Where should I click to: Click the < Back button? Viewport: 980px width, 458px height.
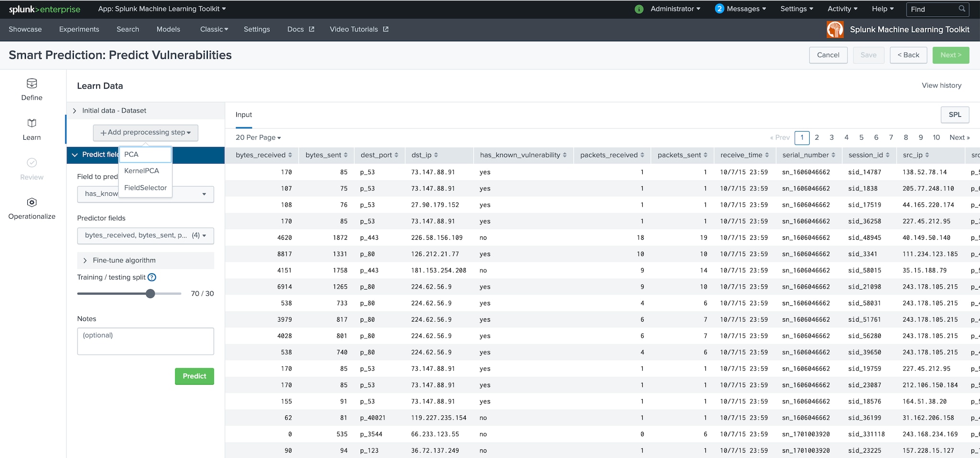coord(908,55)
